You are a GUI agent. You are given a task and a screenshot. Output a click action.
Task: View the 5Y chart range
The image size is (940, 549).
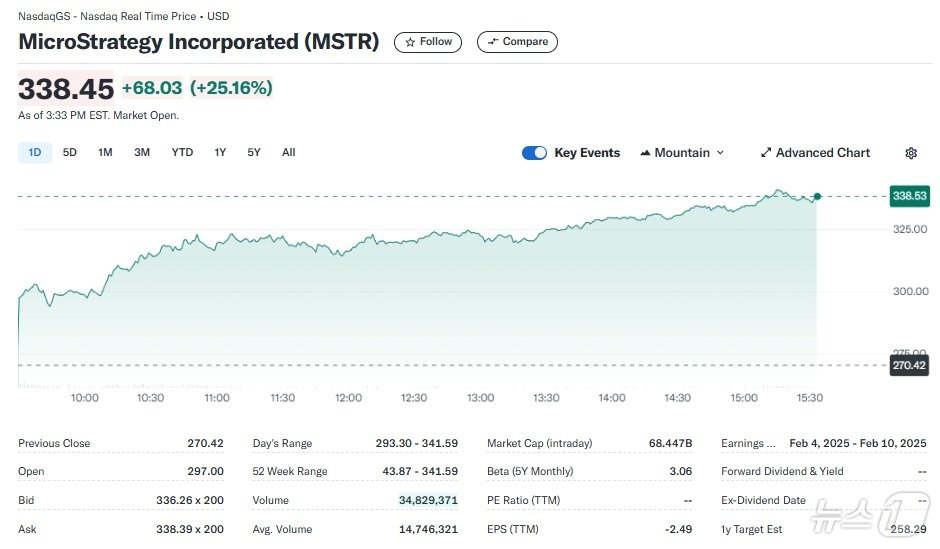coord(254,152)
